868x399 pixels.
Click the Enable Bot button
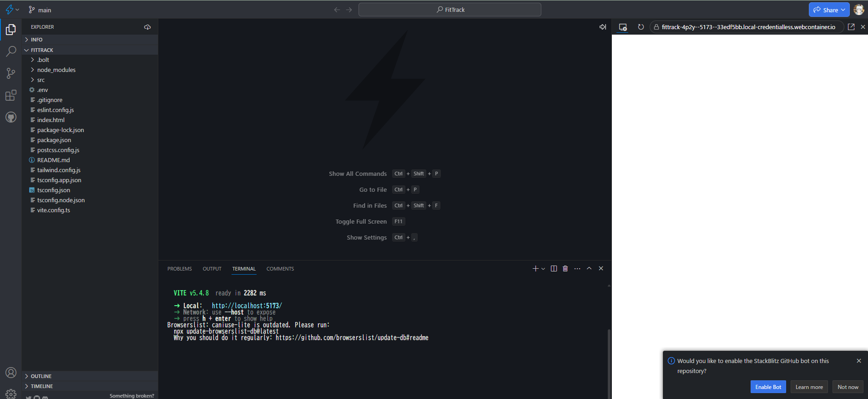pyautogui.click(x=768, y=387)
